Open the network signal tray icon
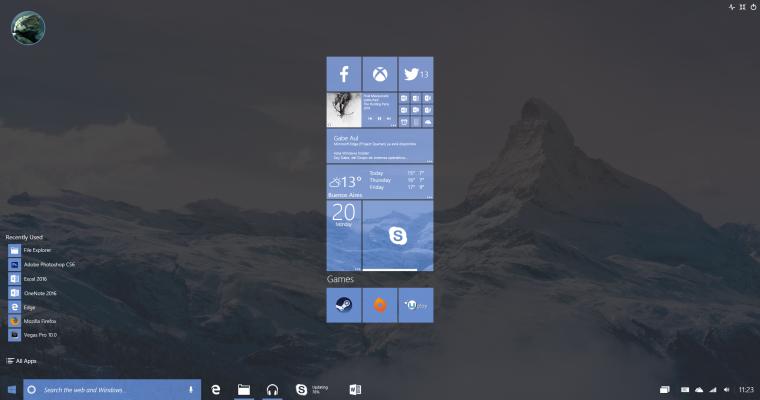Screen dimensions: 760x400 click(x=712, y=390)
